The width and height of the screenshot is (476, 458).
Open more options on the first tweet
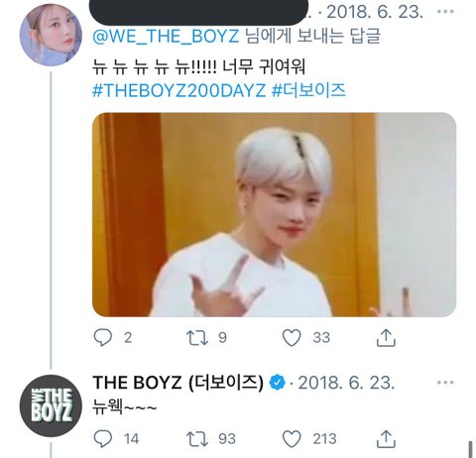[445, 12]
